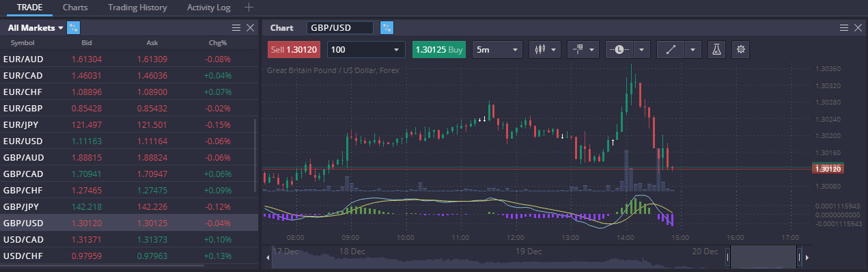Click EUR/JPY ask price 121.501
Screen dimensions: 868x272
pyautogui.click(x=152, y=125)
